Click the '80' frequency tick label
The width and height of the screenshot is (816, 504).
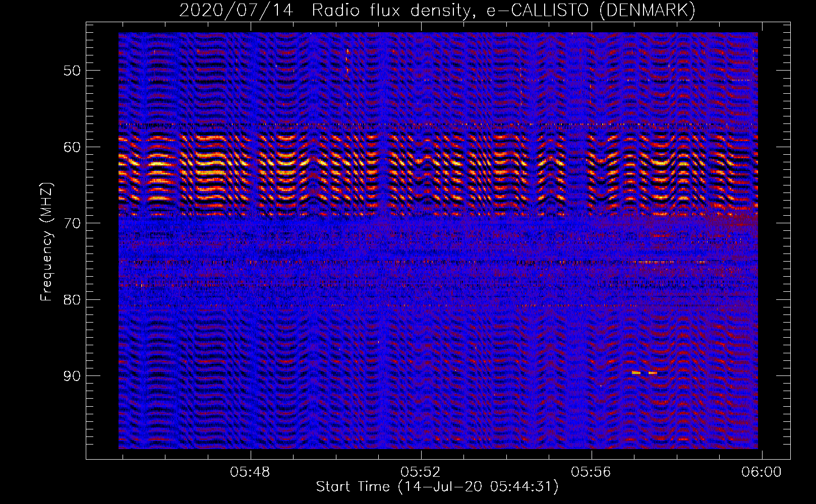pyautogui.click(x=72, y=300)
